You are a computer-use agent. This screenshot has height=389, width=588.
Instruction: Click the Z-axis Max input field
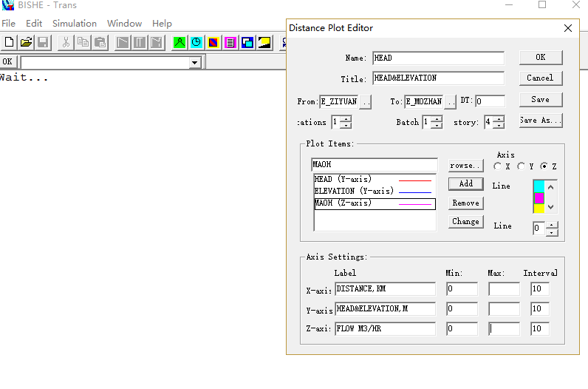(x=504, y=328)
